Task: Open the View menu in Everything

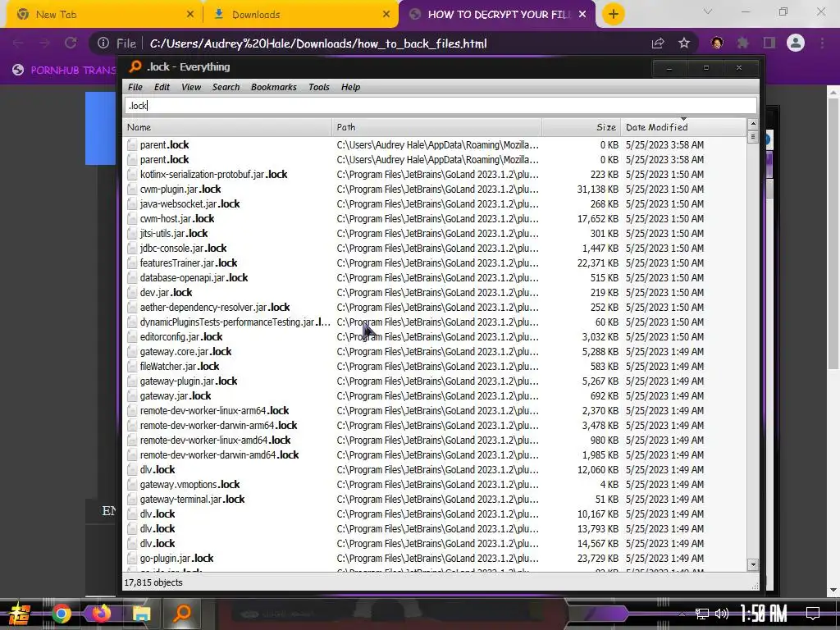Action: (x=190, y=87)
